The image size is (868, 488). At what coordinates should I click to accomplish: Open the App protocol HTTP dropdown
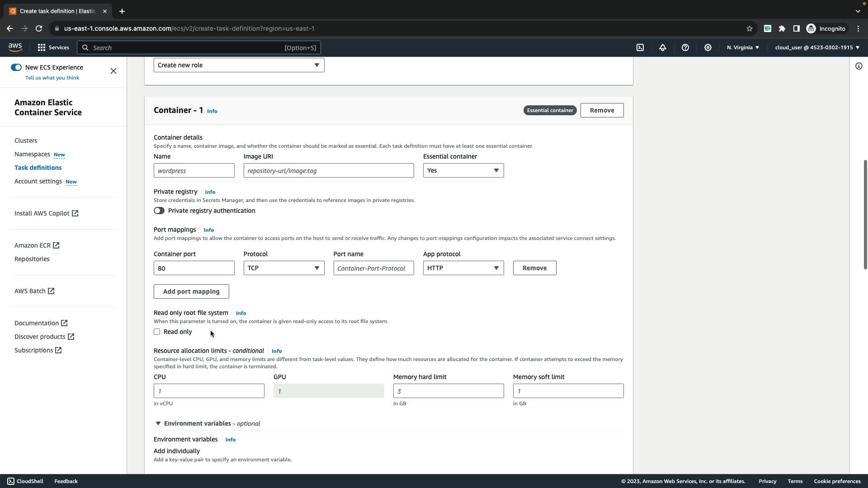(463, 268)
